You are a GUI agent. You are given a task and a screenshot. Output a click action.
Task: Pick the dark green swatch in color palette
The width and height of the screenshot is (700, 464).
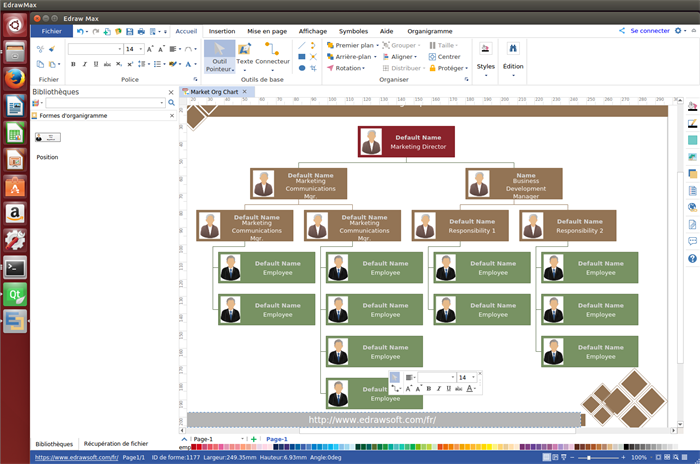pyautogui.click(x=358, y=447)
